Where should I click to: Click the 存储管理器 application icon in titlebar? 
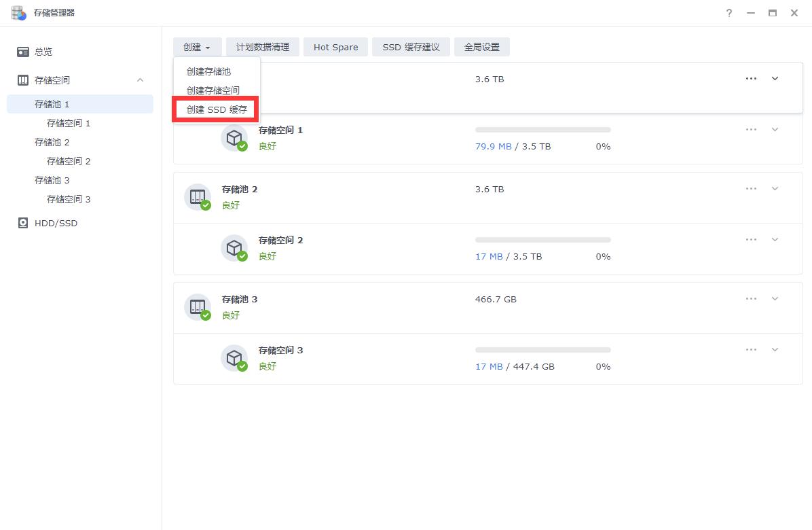[x=18, y=12]
